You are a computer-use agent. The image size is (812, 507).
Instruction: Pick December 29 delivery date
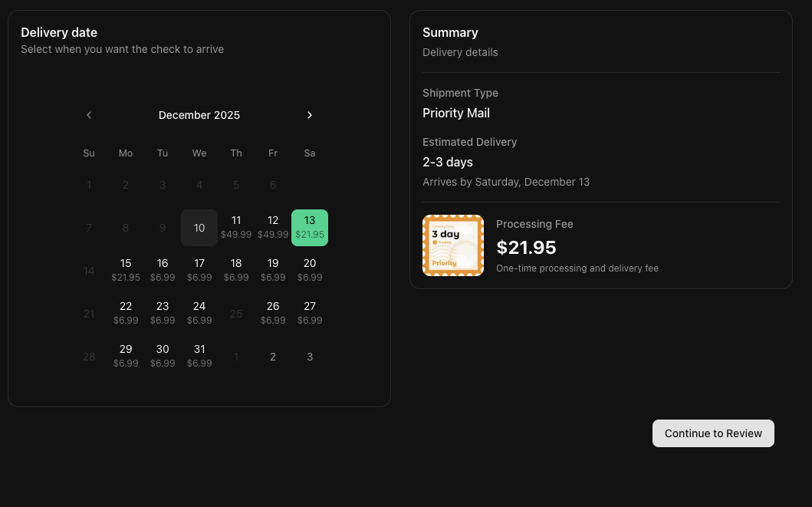(126, 356)
